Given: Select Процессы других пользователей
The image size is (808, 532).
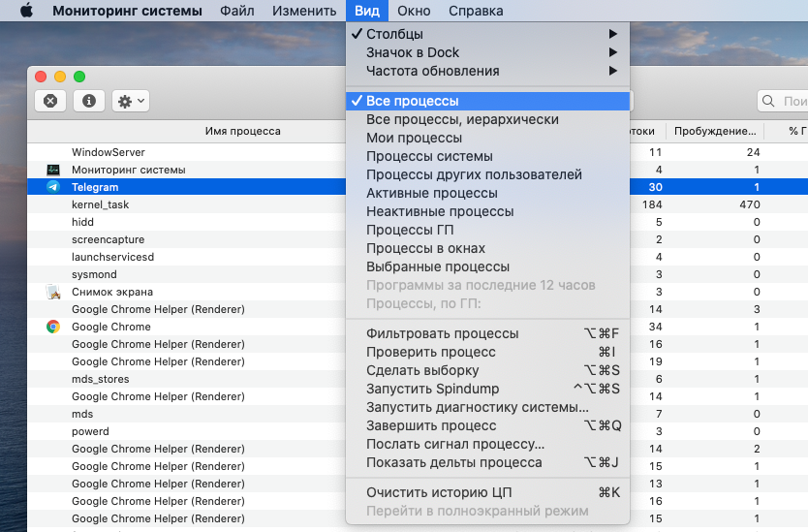Looking at the screenshot, I should coord(487,174).
